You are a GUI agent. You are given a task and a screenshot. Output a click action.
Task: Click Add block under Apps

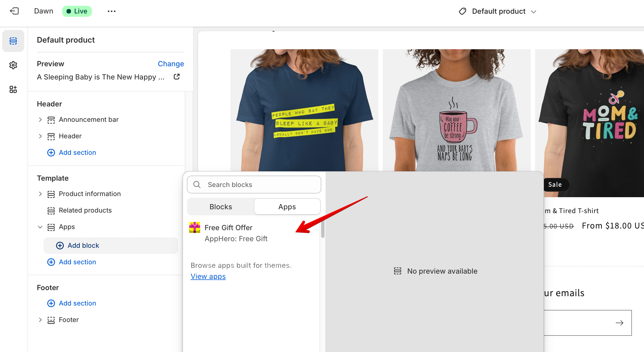click(x=83, y=246)
